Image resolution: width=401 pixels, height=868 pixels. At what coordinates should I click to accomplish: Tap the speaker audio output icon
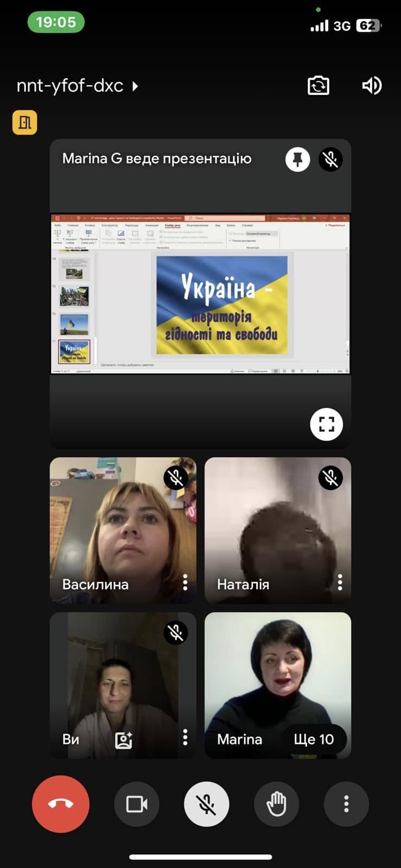tap(372, 86)
